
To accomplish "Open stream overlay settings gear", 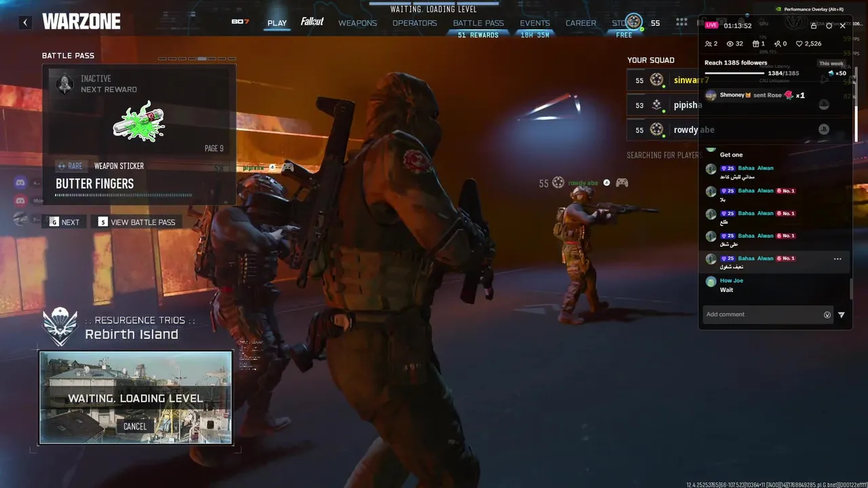I will [x=829, y=26].
